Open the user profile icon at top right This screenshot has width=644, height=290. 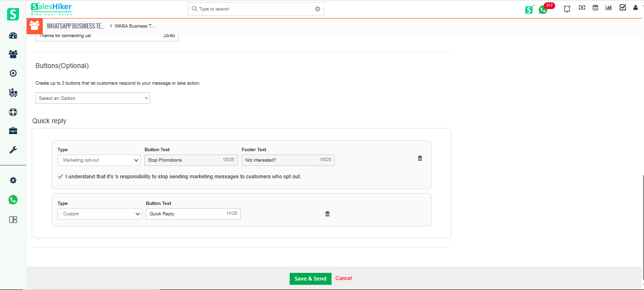click(635, 8)
